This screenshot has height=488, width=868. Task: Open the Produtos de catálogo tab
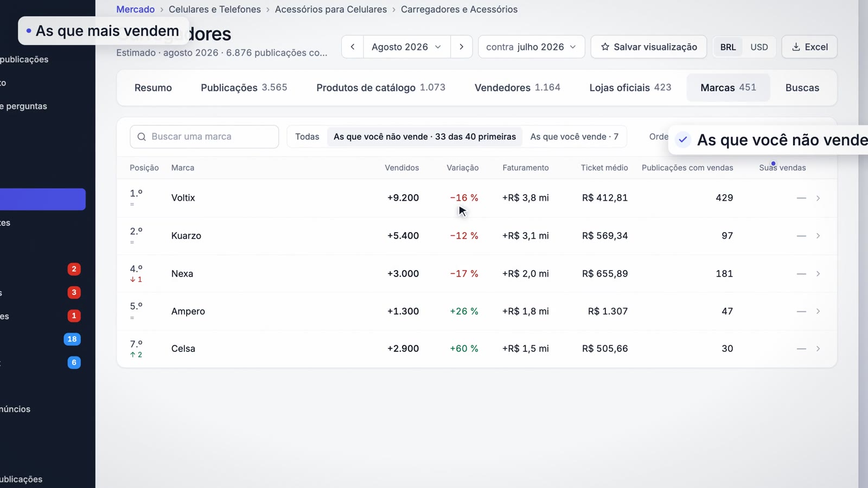(x=381, y=88)
